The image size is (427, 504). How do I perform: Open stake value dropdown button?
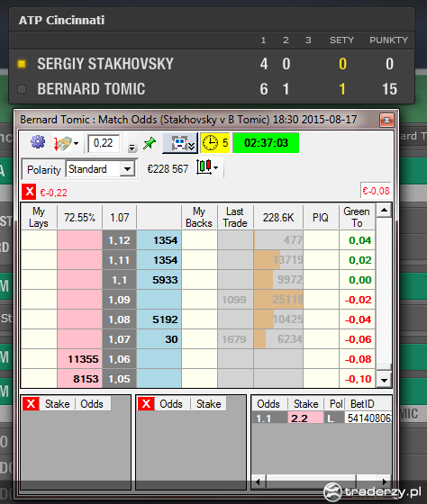[132, 148]
